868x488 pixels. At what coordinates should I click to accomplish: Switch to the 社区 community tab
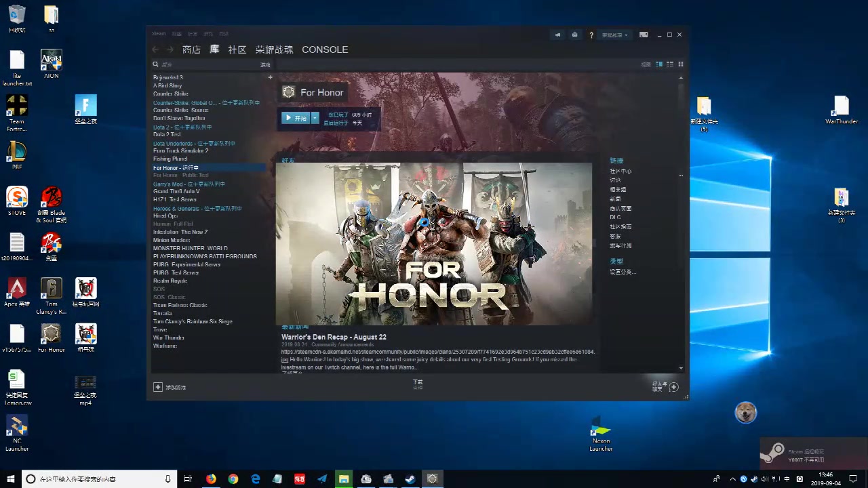pos(237,49)
